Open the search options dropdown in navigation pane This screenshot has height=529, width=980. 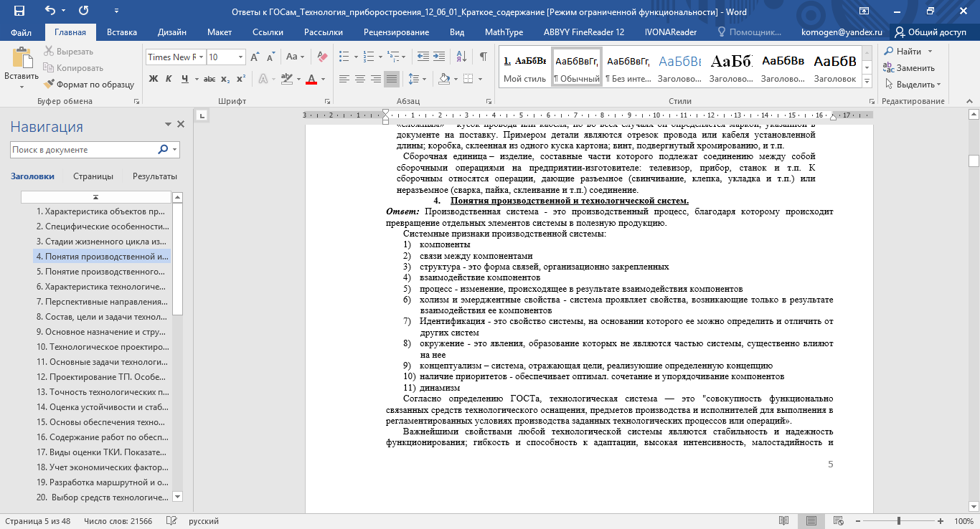coord(175,150)
